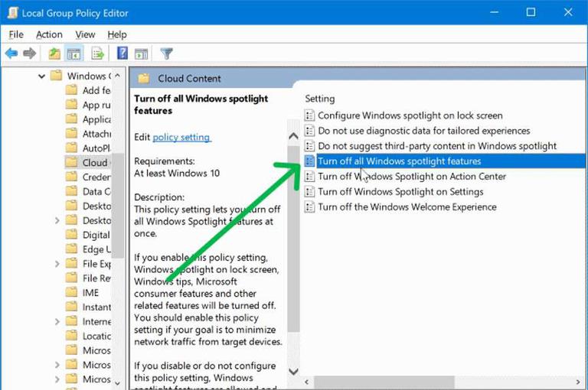The width and height of the screenshot is (588, 390).
Task: Expand the Interne tree node
Action: [x=57, y=321]
